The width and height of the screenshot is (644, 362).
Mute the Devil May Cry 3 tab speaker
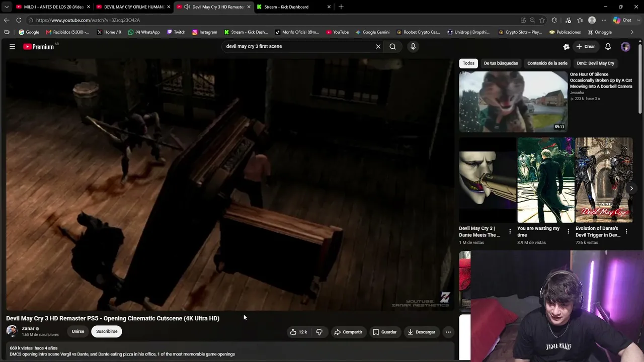[x=187, y=7]
